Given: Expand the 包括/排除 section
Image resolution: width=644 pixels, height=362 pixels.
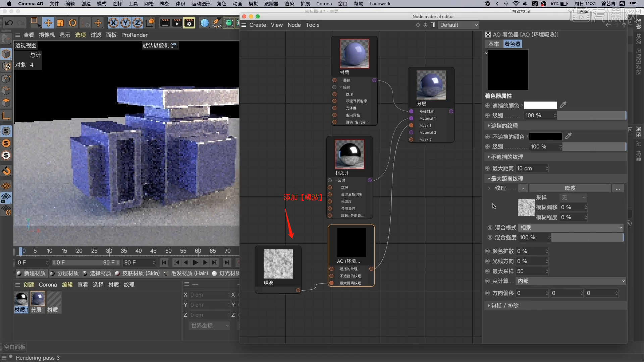Looking at the screenshot, I should (489, 305).
